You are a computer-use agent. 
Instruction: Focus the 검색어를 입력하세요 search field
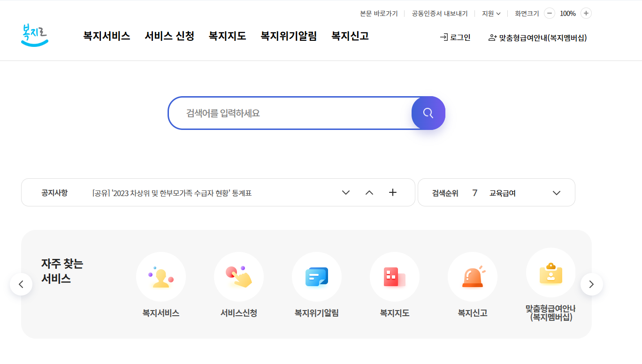290,113
